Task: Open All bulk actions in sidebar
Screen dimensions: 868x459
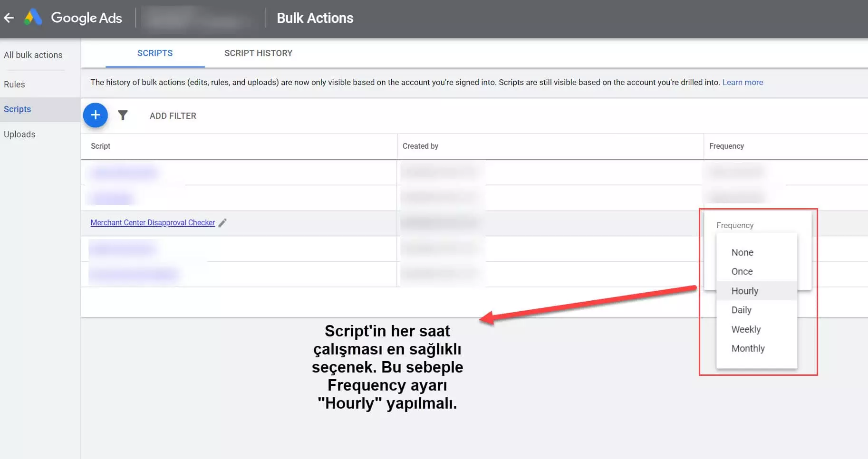Action: coord(33,55)
